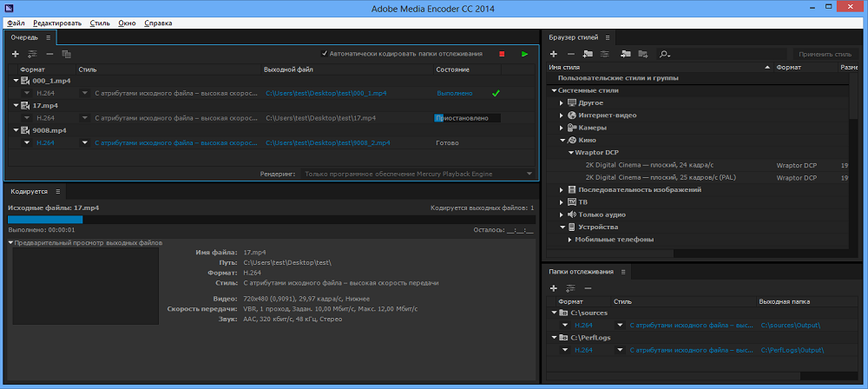Create new style group folder icon
This screenshot has height=389, width=868.
(589, 55)
